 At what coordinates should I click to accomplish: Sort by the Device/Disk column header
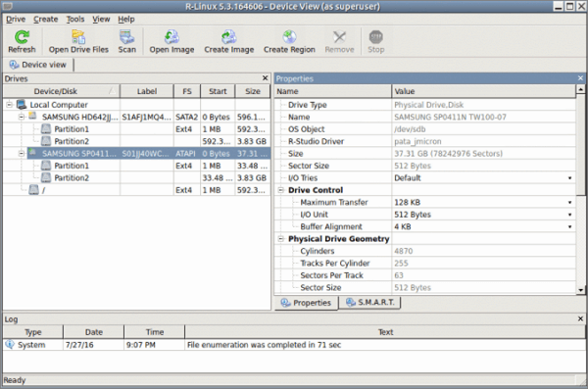click(x=62, y=91)
